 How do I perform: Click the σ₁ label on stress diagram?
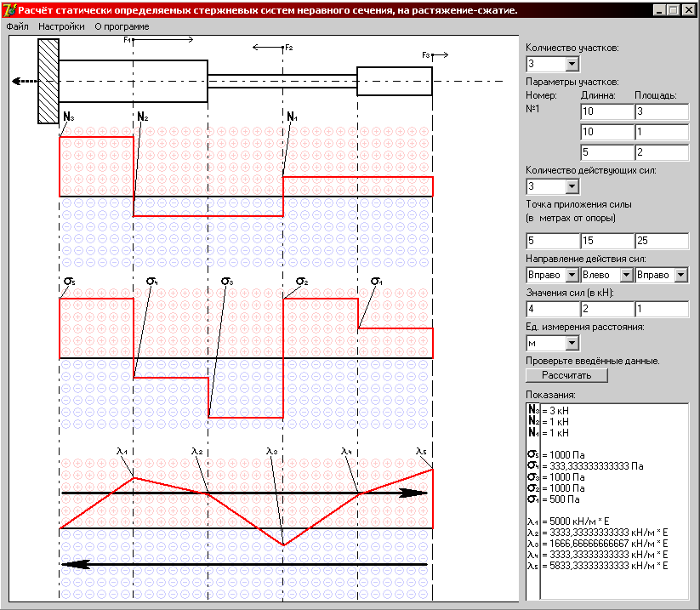377,282
